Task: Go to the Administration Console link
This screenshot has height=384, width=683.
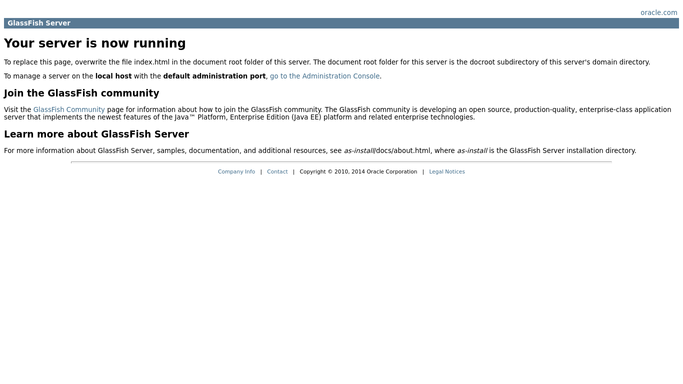Action: point(325,76)
